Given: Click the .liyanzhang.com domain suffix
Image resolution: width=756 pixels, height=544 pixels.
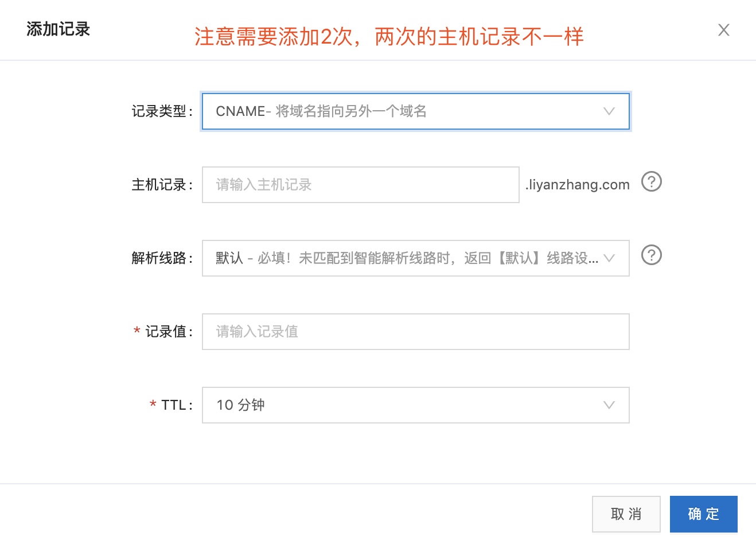Looking at the screenshot, I should 577,185.
